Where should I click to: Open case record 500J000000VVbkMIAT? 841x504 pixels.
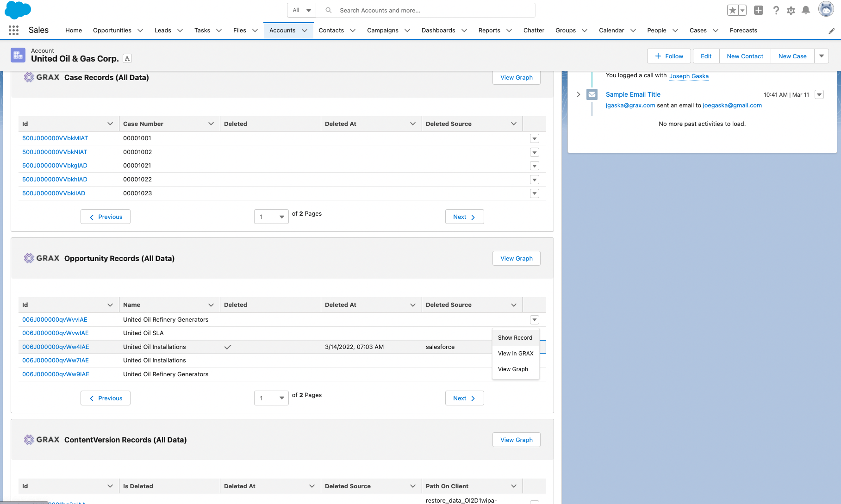55,138
